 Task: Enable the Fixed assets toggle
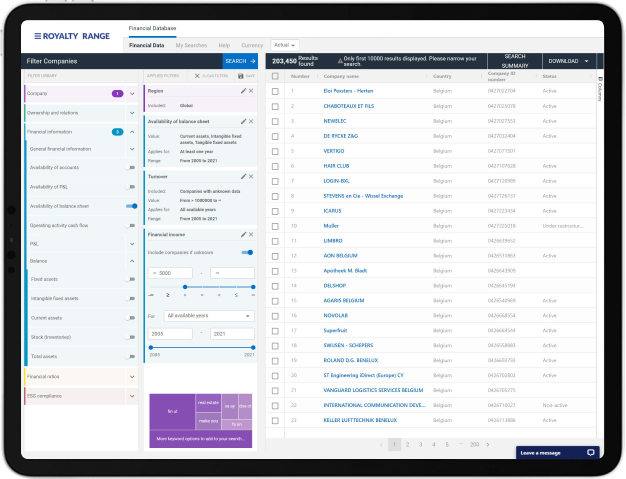(131, 279)
